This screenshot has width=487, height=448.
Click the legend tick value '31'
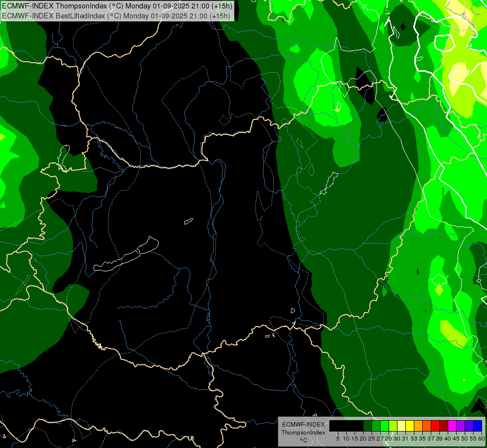pyautogui.click(x=405, y=439)
